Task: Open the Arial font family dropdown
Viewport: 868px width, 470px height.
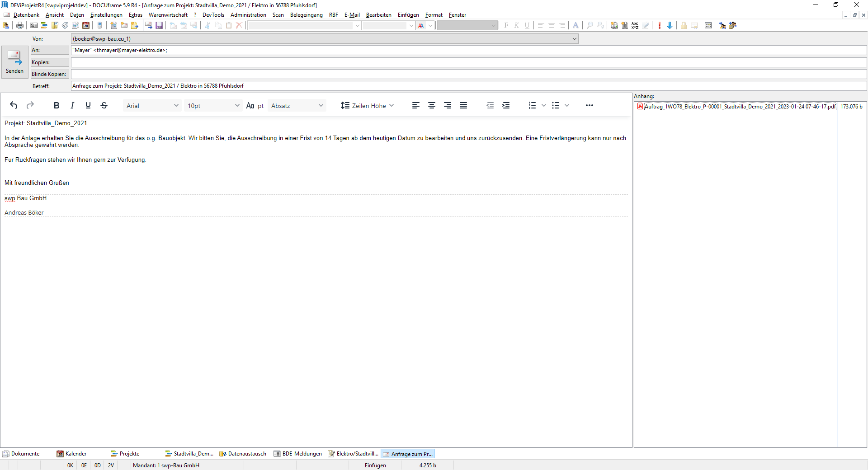Action: pyautogui.click(x=152, y=105)
